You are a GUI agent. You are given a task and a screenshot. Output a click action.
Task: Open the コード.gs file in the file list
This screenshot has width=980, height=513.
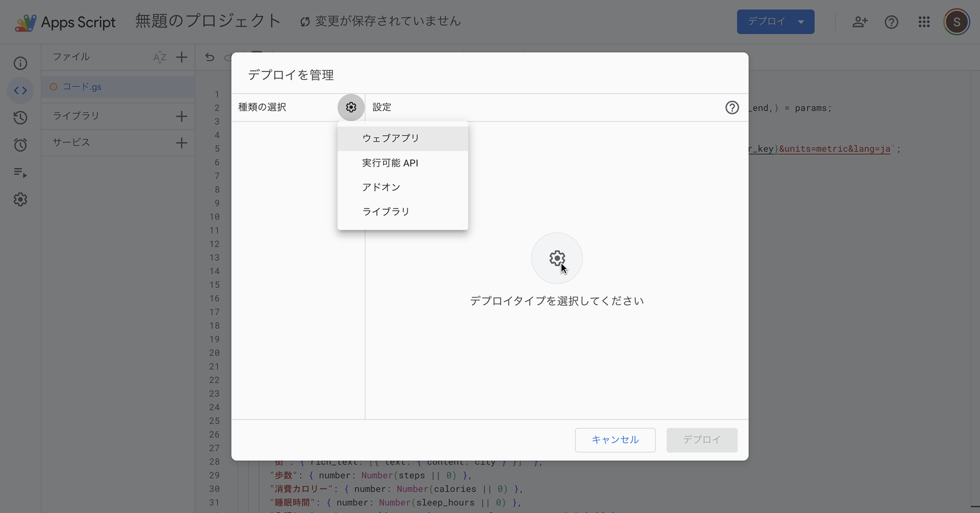[82, 87]
